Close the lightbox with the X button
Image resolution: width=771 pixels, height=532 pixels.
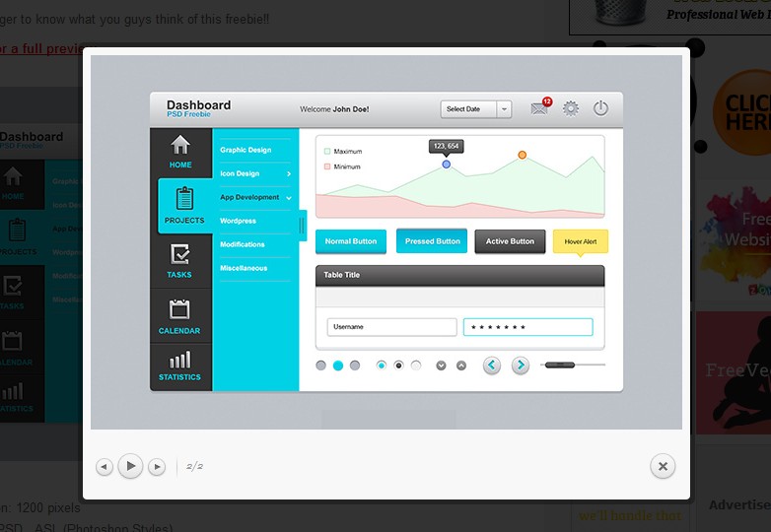[x=663, y=466]
